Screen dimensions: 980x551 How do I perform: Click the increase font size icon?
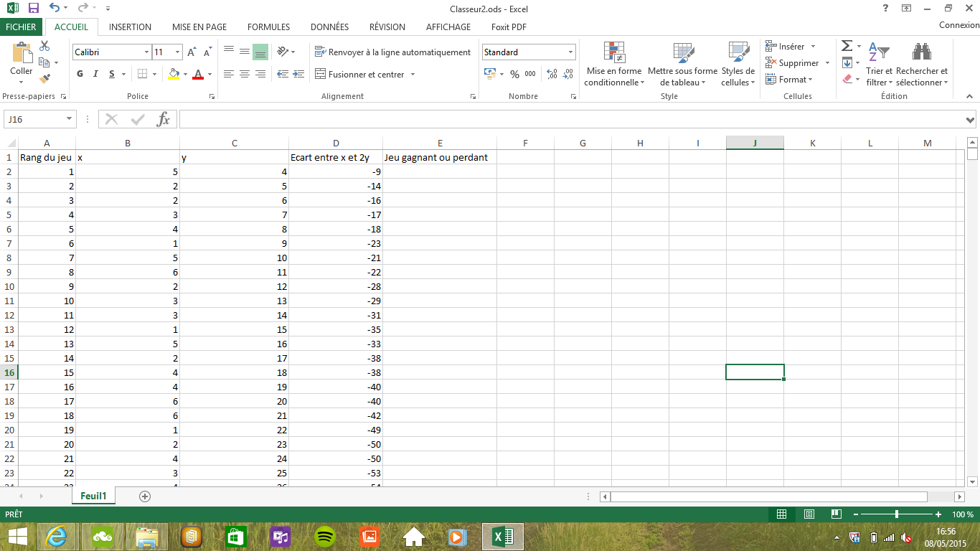click(x=192, y=52)
